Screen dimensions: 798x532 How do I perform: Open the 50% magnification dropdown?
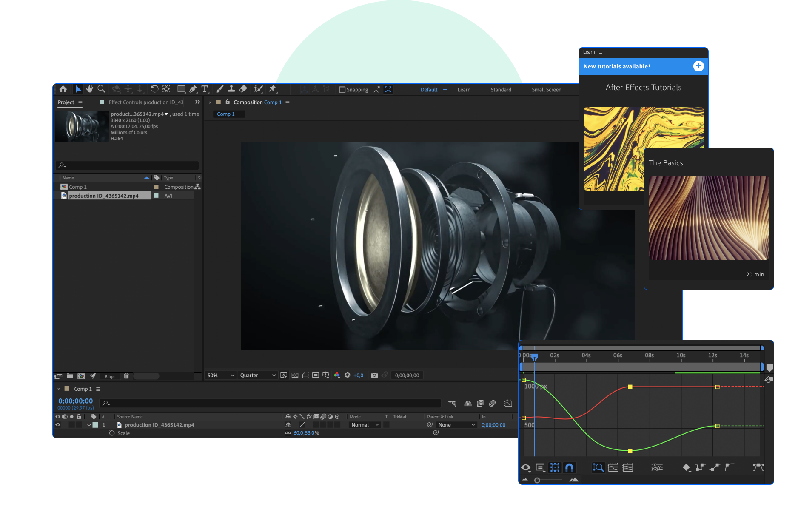coord(220,375)
